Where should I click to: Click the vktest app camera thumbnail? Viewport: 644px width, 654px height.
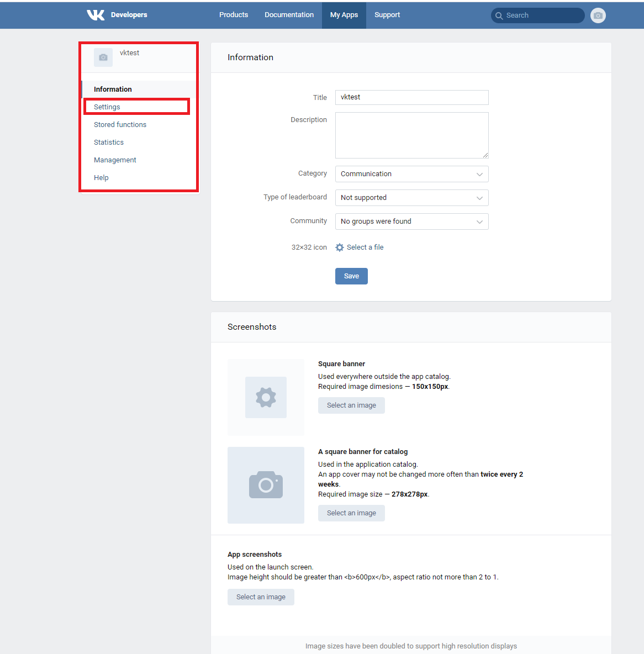pyautogui.click(x=103, y=57)
